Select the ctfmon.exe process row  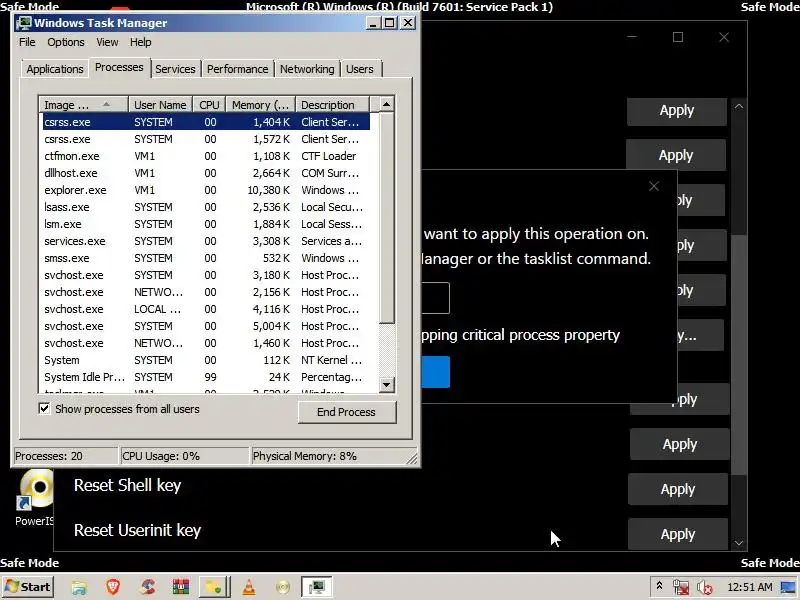click(206, 156)
